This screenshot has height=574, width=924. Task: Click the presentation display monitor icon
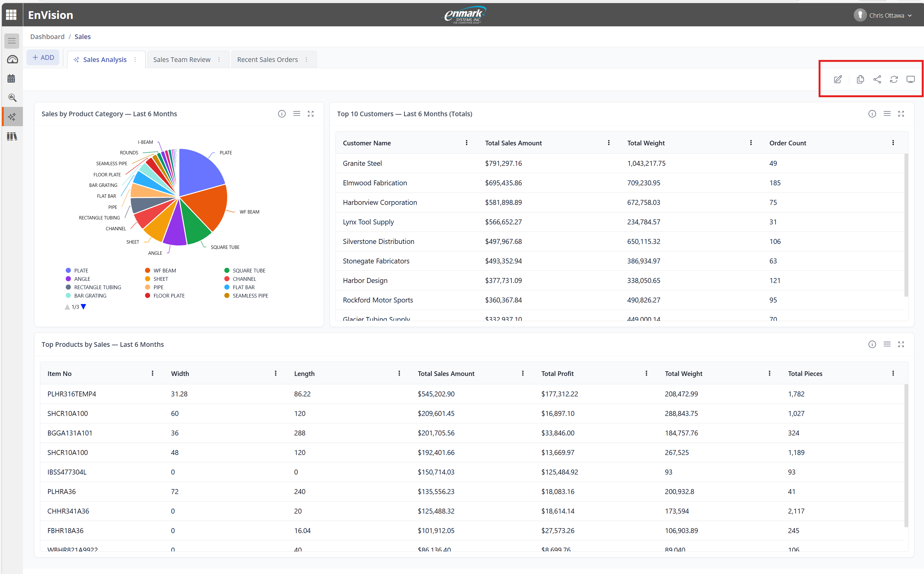[x=910, y=79]
